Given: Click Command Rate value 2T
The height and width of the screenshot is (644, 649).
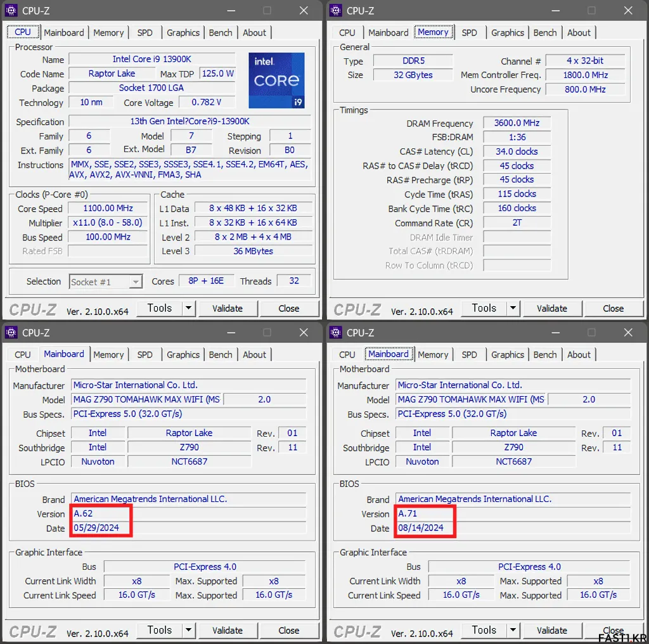Looking at the screenshot, I should pos(517,222).
